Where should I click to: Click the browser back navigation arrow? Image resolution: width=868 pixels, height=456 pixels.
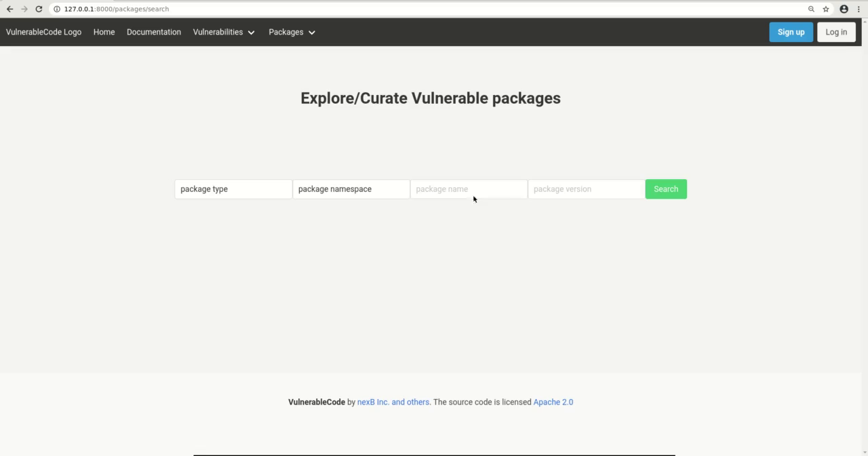pyautogui.click(x=9, y=9)
